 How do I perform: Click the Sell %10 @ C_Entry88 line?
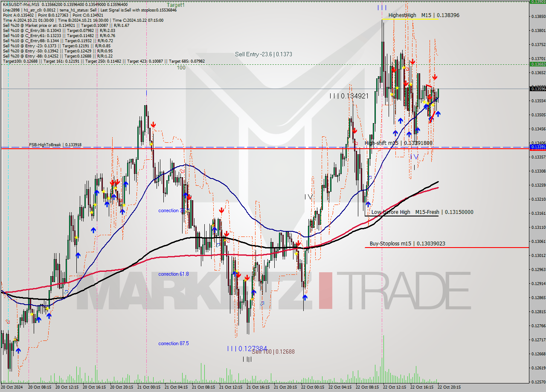[58, 40]
